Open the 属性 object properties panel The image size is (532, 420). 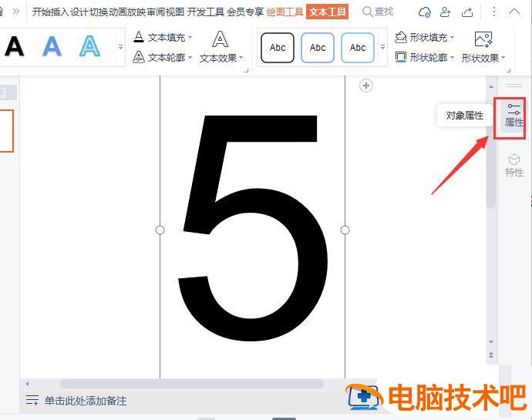point(514,116)
